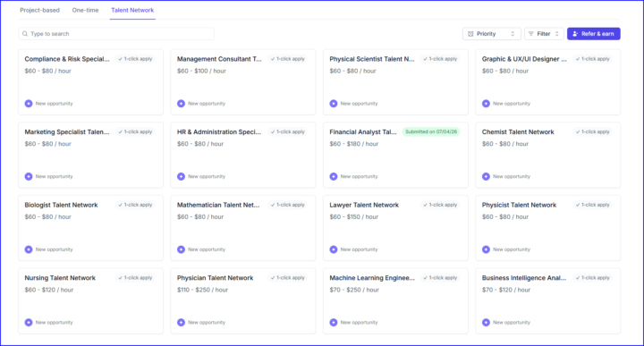Screen dimensions: 644x346
Task: Open Physicist Talent Network title
Action: point(519,205)
